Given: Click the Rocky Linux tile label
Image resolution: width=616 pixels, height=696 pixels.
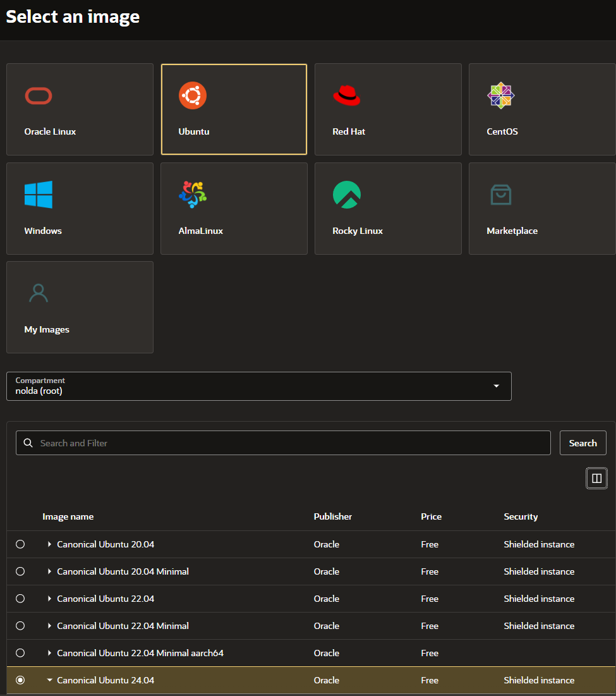Looking at the screenshot, I should (x=358, y=231).
